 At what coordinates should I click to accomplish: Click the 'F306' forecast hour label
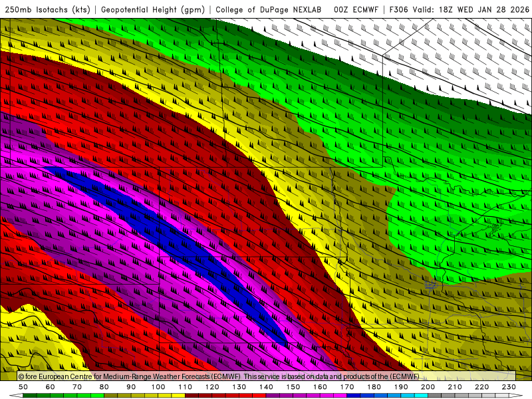point(398,10)
